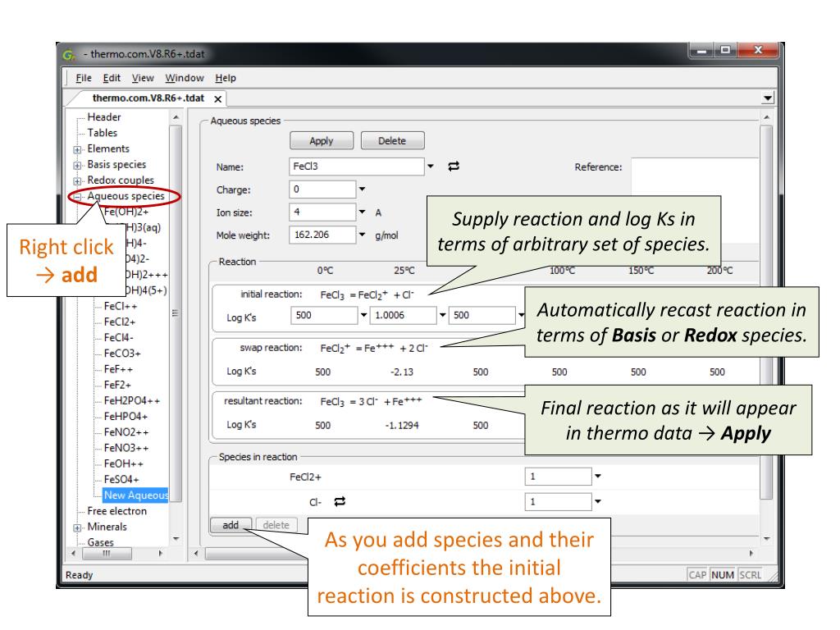840x630 pixels.
Task: Click the Mole weight input field
Action: (322, 235)
